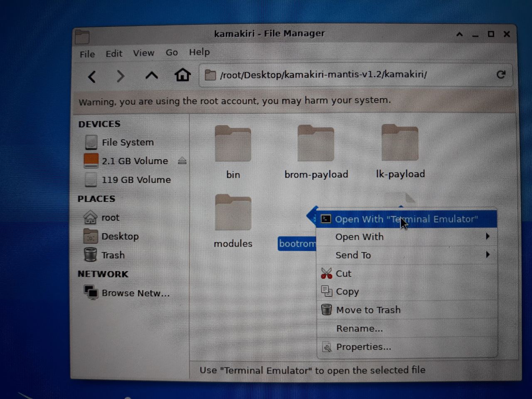
Task: Choose Copy from context menu
Action: (x=407, y=291)
